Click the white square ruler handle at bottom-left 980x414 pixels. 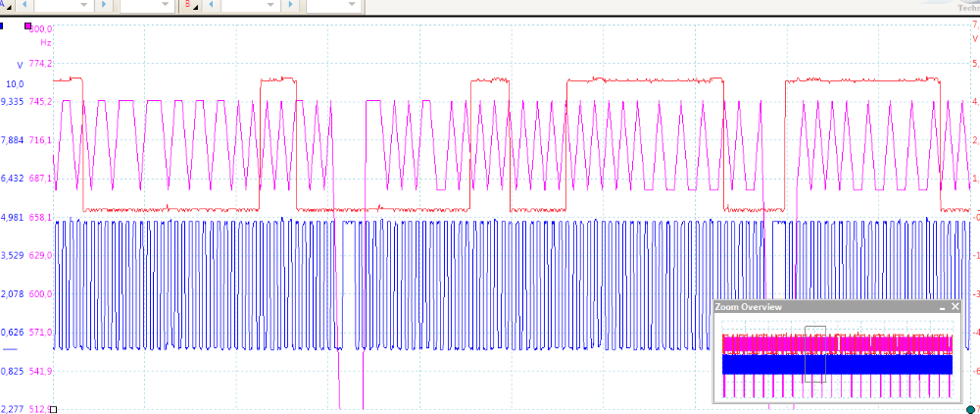54,408
